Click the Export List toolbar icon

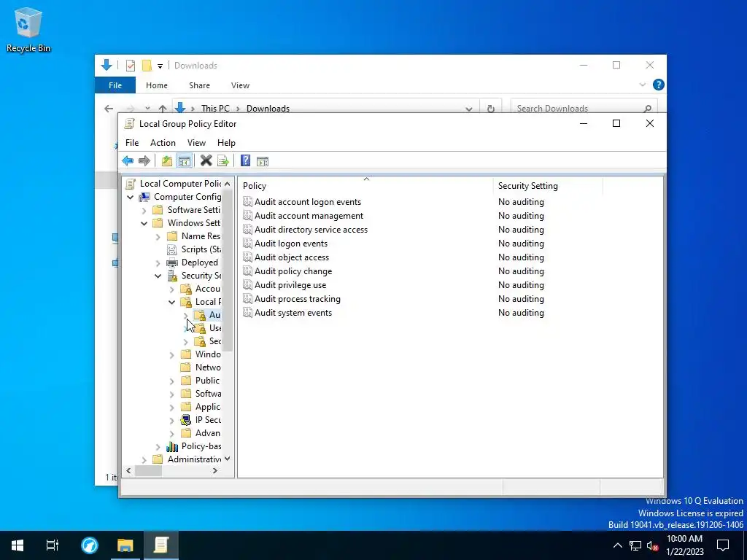click(223, 161)
